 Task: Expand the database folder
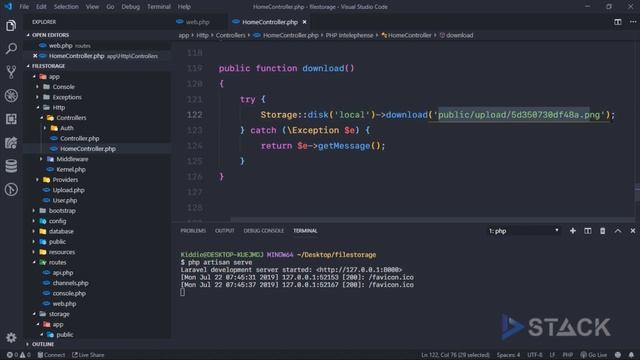pyautogui.click(x=61, y=231)
